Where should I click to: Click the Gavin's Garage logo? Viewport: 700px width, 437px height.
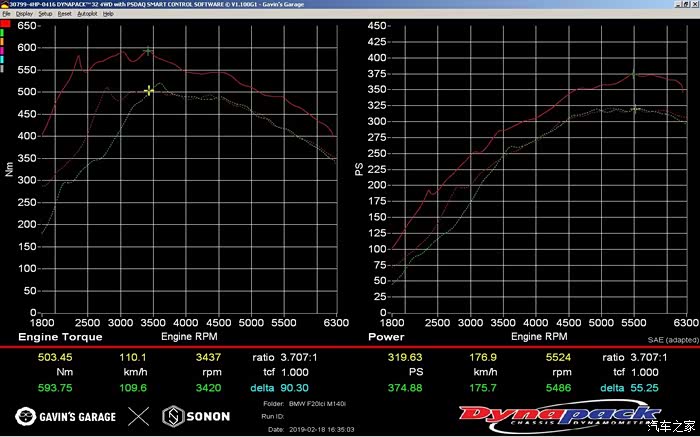coord(66,416)
